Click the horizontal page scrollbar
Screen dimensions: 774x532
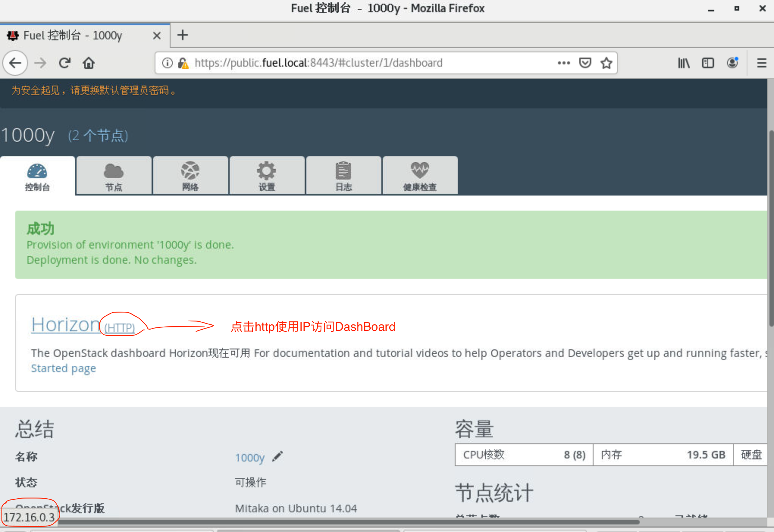(349, 522)
